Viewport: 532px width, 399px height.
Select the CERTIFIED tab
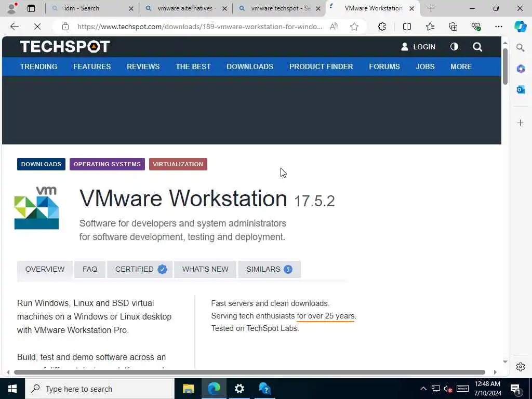140,270
